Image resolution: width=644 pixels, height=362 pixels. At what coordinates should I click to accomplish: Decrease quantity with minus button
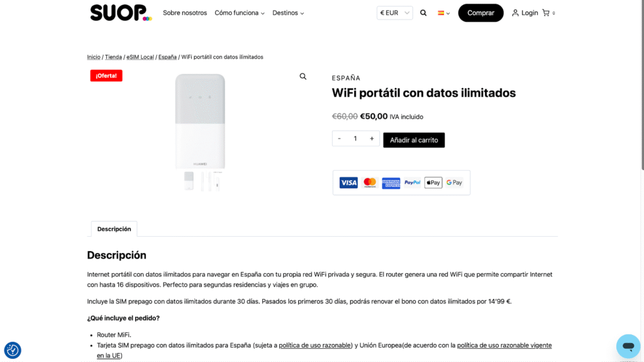(340, 139)
